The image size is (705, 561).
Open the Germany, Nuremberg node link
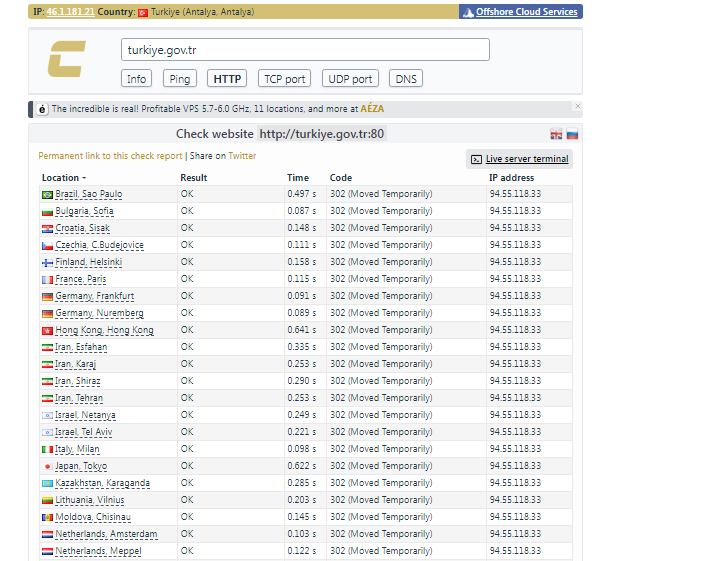(99, 313)
